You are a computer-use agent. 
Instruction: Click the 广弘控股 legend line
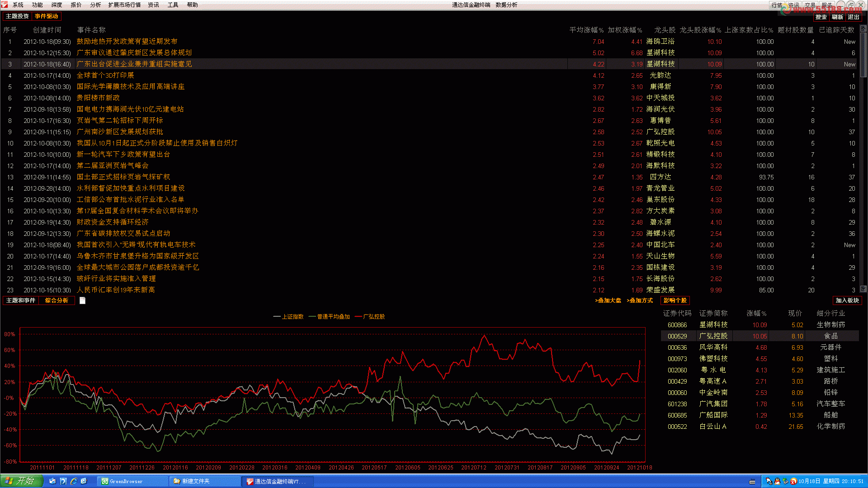[x=370, y=317]
